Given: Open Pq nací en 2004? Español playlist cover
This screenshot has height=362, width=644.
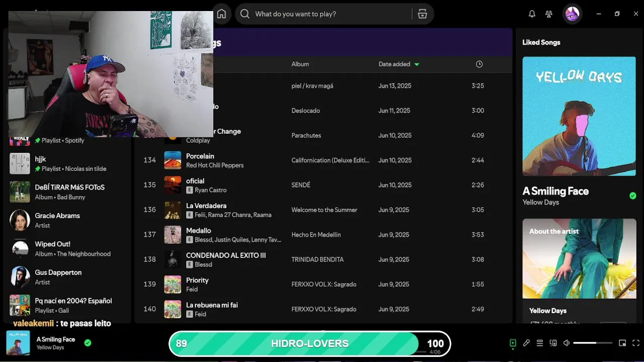Looking at the screenshot, I should coord(20,305).
